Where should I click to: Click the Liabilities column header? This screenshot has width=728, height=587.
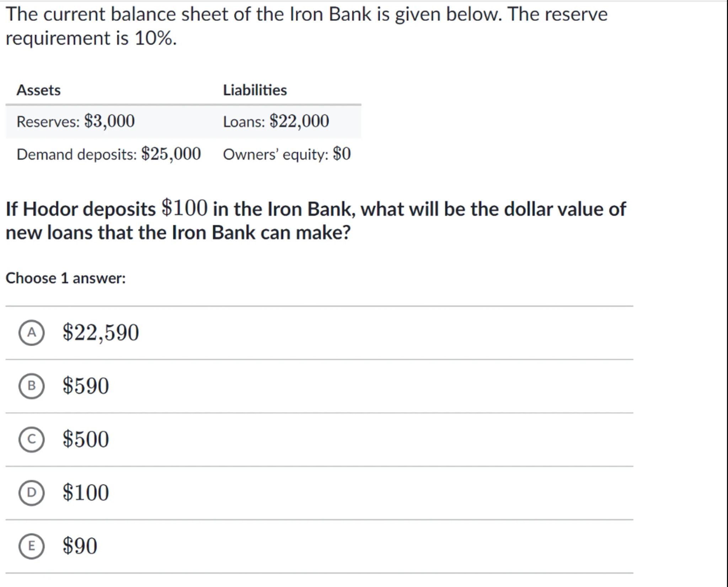(255, 90)
